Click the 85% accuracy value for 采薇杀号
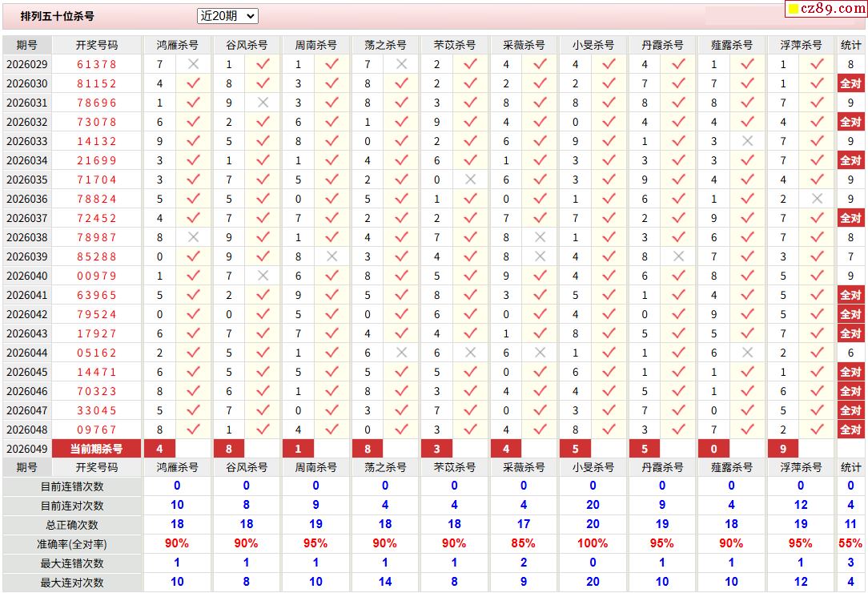The image size is (868, 593). click(524, 543)
